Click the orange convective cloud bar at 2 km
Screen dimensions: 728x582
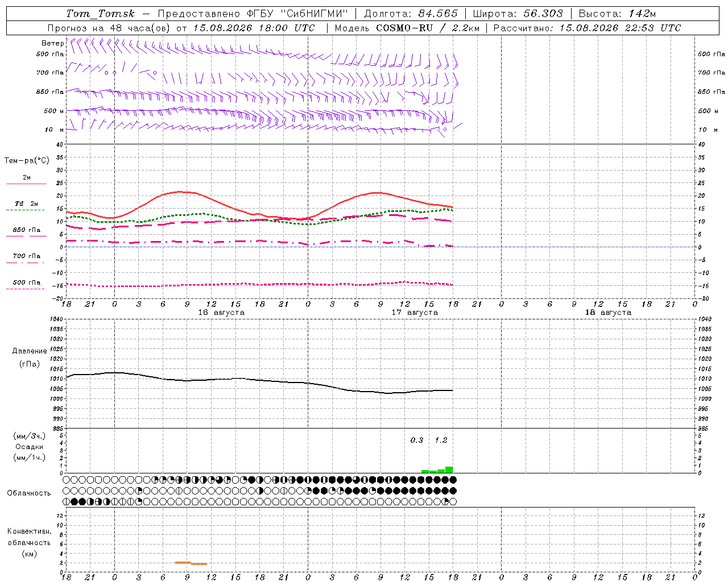tap(183, 563)
